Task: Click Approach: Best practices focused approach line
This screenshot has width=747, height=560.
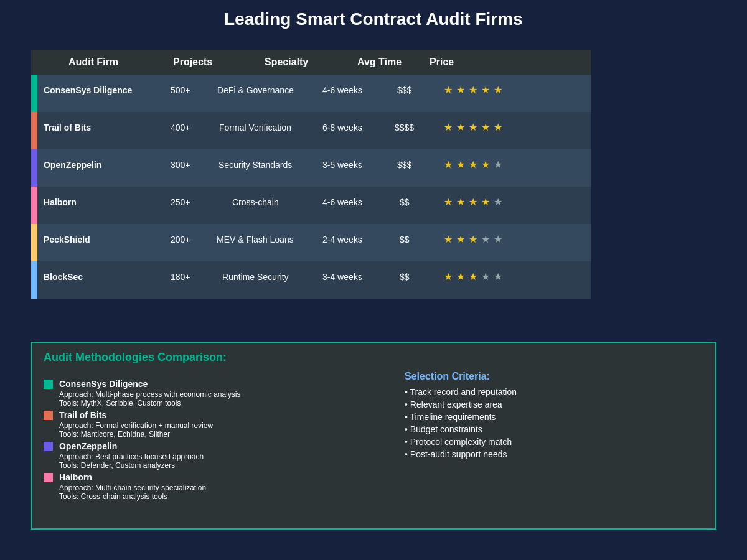Action: (131, 457)
